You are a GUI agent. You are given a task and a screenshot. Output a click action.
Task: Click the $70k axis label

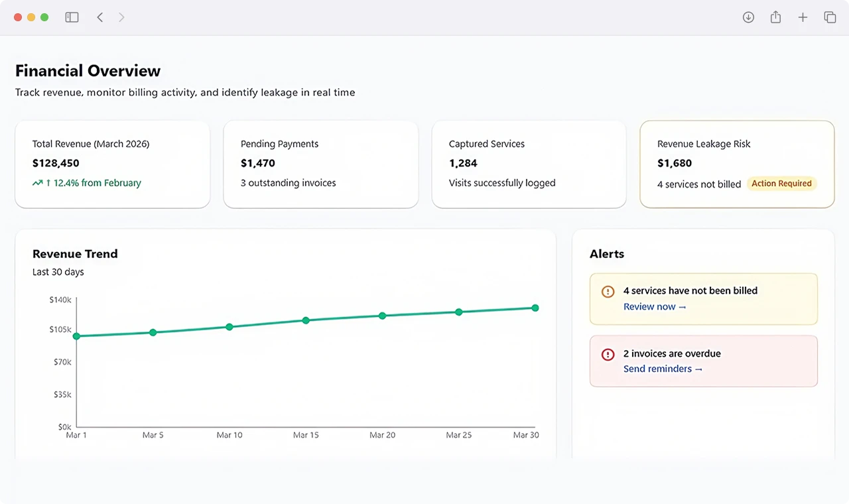[62, 362]
